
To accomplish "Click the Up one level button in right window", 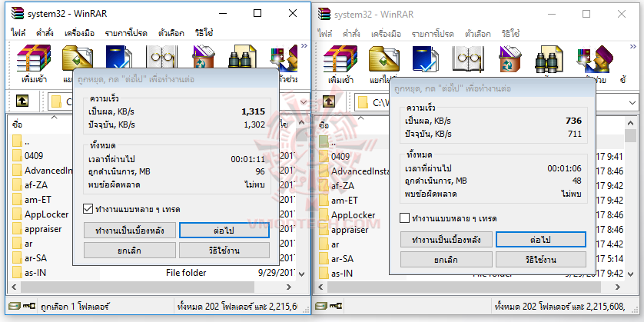I will [x=329, y=101].
